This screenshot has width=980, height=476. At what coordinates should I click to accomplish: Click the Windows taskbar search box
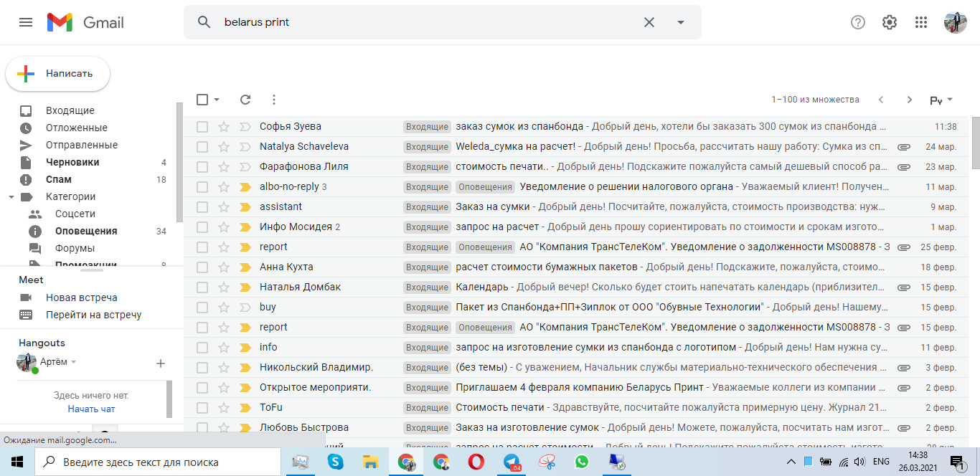click(158, 462)
